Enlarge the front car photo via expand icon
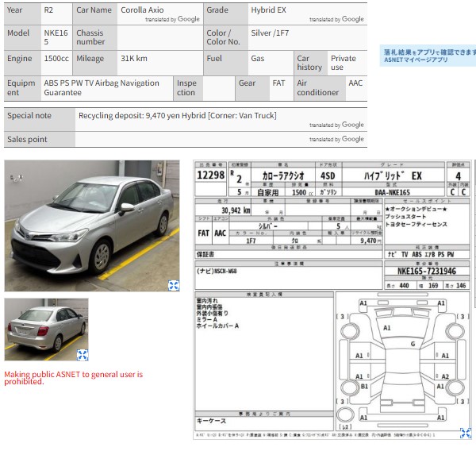The image size is (476, 451). pos(174,285)
